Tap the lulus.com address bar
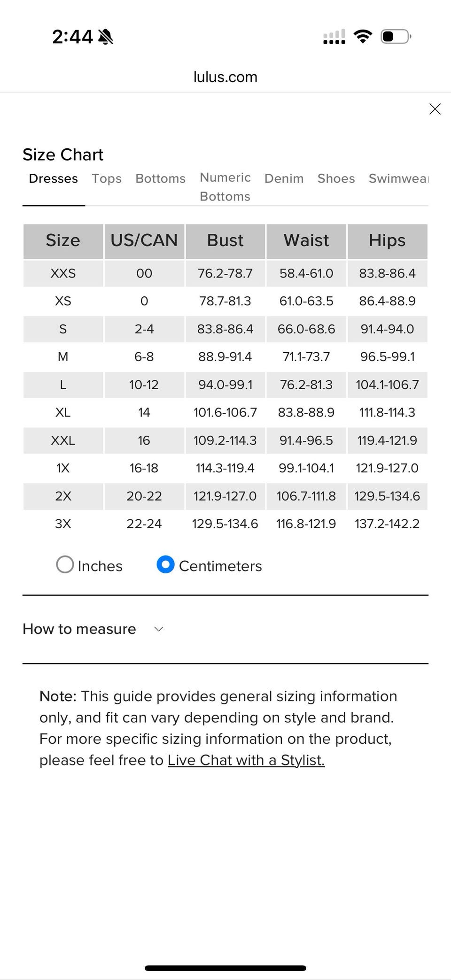451x980 pixels. [225, 77]
